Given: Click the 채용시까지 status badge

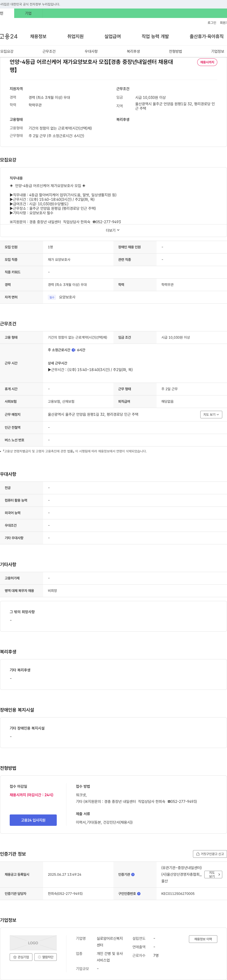Looking at the screenshot, I should click(207, 62).
